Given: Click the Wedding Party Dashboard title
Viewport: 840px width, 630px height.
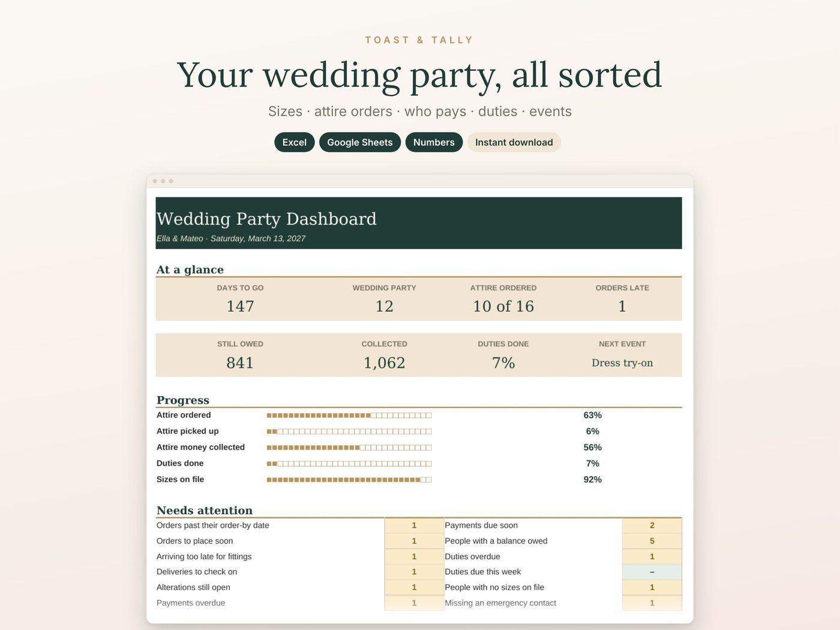Looking at the screenshot, I should [266, 219].
